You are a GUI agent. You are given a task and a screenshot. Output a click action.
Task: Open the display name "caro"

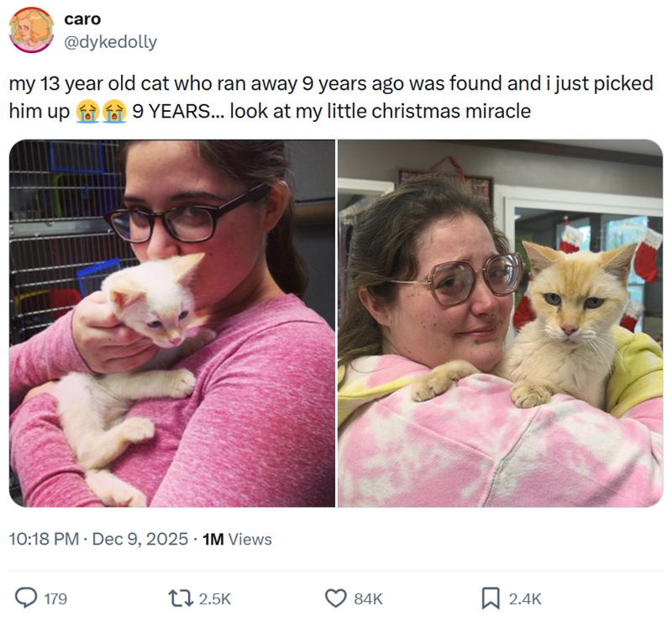[82, 18]
